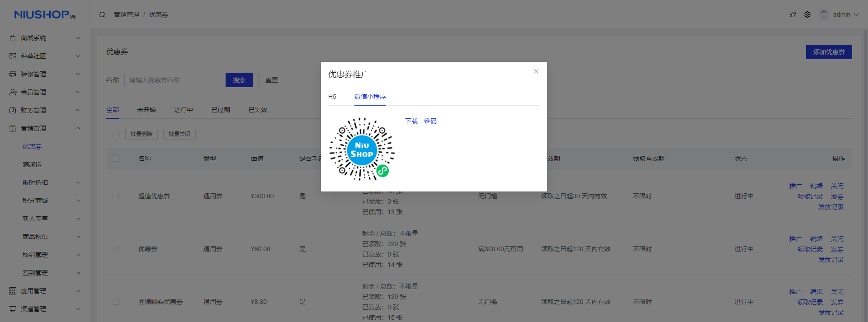This screenshot has width=868, height=322.
Task: Close the 优惠券推广 dialog
Action: click(x=536, y=71)
